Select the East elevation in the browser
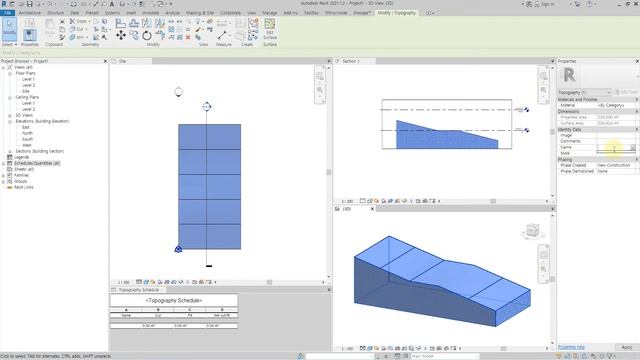The image size is (640, 360). [x=26, y=127]
